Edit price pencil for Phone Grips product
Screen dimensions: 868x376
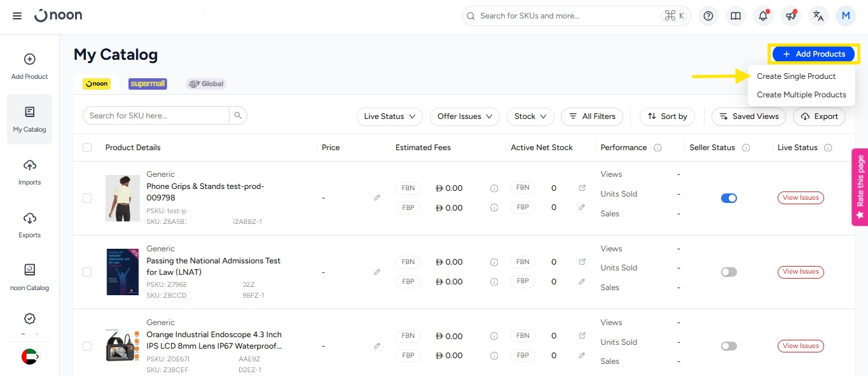pos(377,198)
